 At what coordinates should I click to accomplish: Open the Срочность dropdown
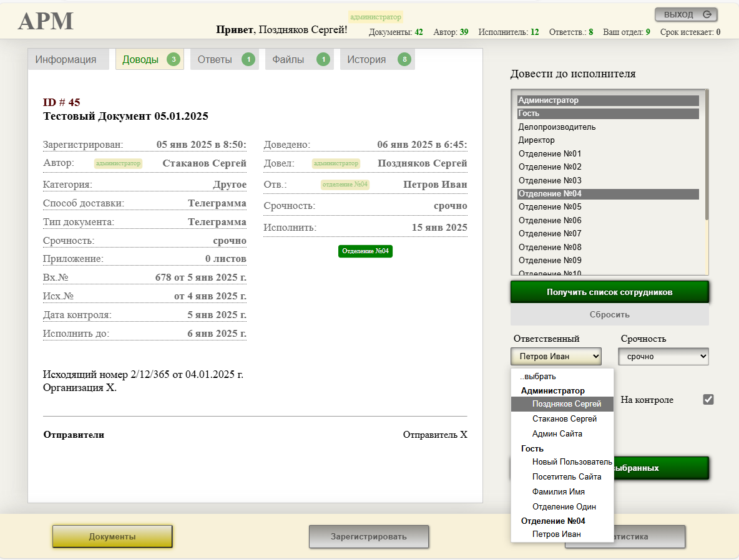[663, 357]
